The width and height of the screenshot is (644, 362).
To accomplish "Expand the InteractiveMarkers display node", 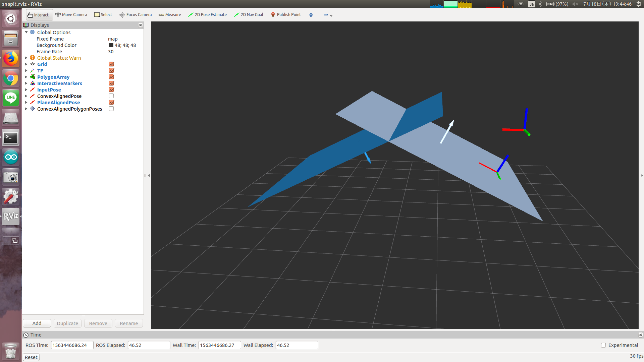I will coord(26,83).
